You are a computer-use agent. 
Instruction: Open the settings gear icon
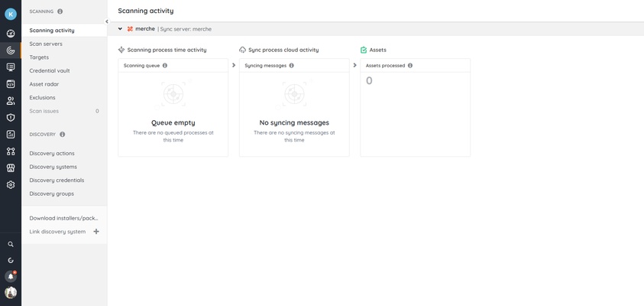(x=11, y=184)
